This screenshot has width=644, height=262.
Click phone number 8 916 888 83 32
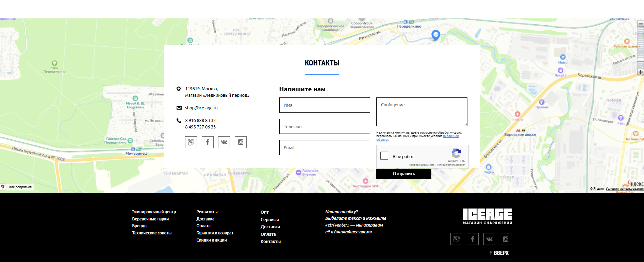(200, 121)
